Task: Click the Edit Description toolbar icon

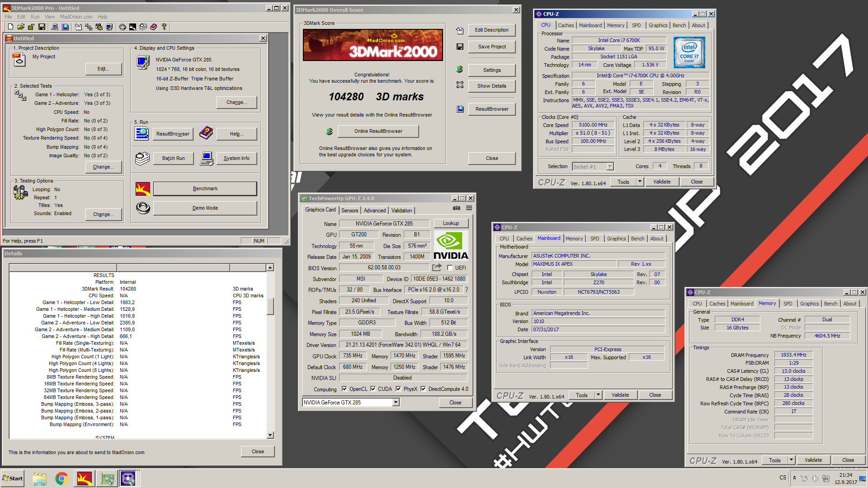Action: 78,27
